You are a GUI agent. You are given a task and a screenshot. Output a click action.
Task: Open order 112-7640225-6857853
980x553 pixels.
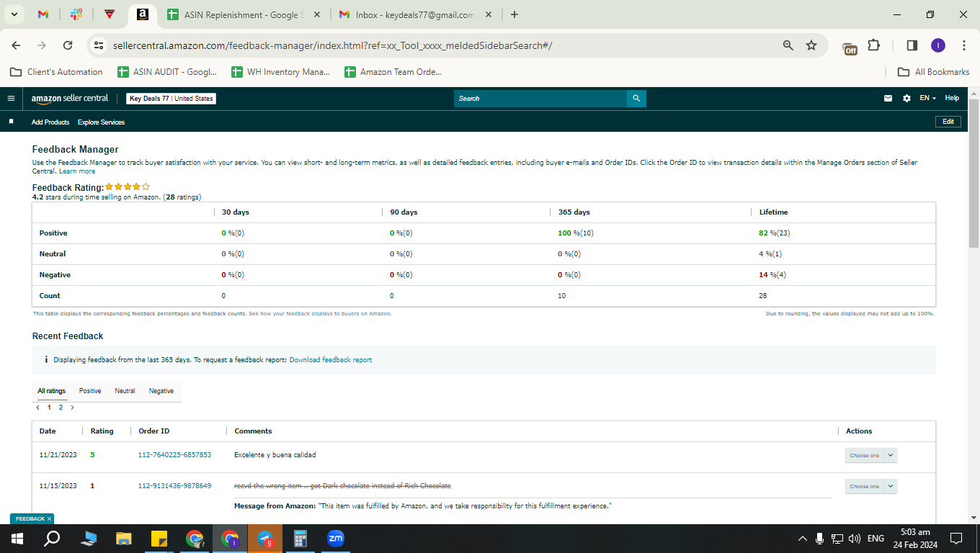[x=174, y=455]
